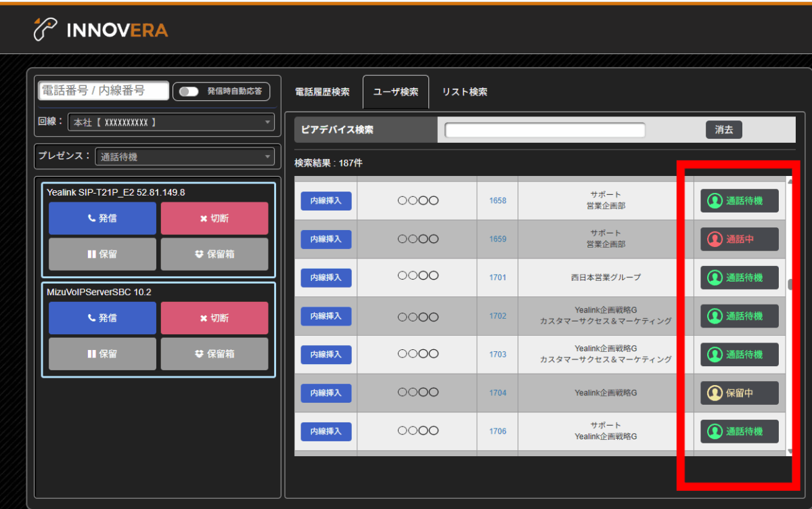Click the red 通話中 status icon for 1659
812x509 pixels.
715,239
